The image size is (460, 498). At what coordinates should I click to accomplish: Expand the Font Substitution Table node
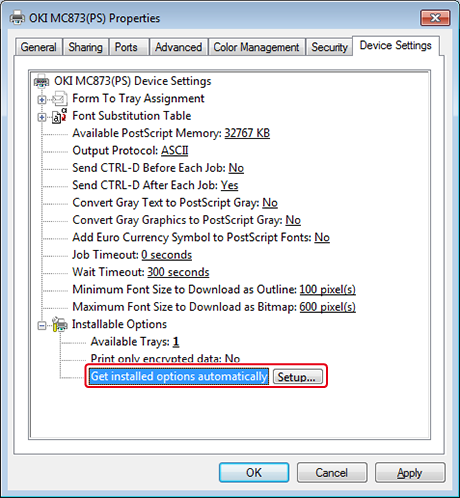42,117
